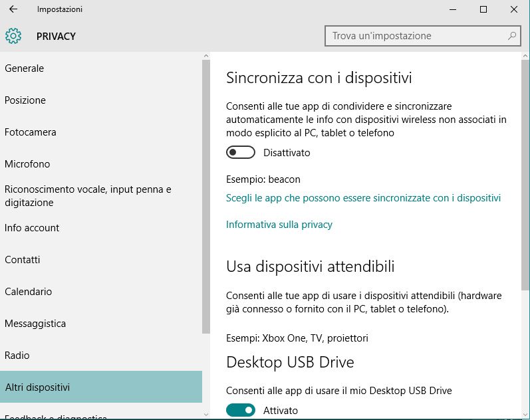Click the Trova un'impostazione search field
Screen dimensions: 530x420
[x=416, y=36]
